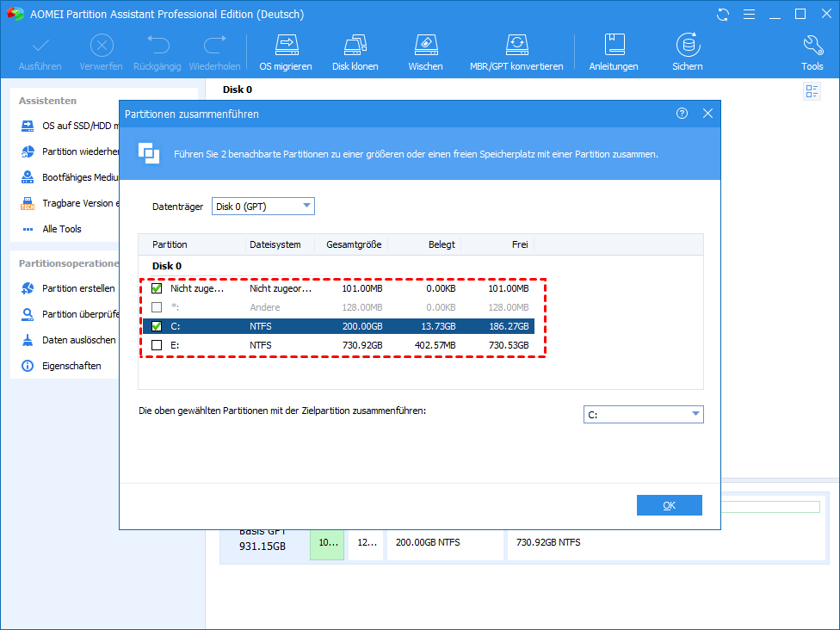Image resolution: width=840 pixels, height=630 pixels.
Task: Uncheck the Nicht zugeordnet 101.00MB checkbox
Action: click(x=157, y=288)
